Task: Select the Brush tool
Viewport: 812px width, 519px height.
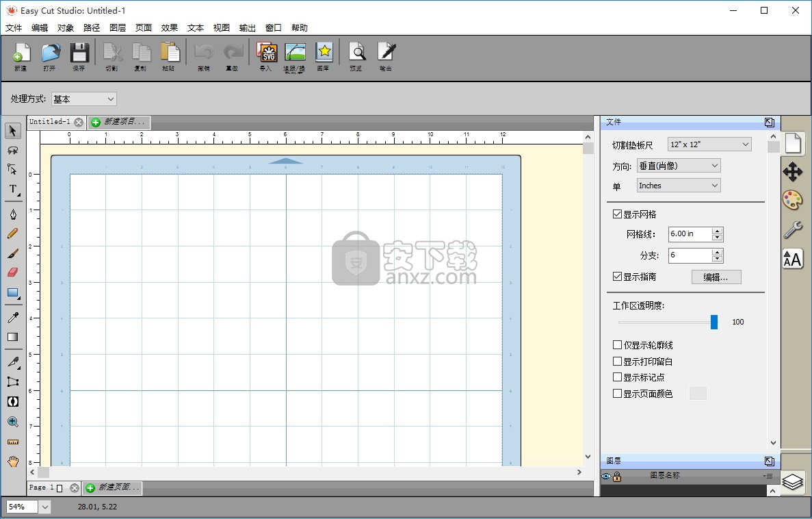Action: click(x=13, y=253)
